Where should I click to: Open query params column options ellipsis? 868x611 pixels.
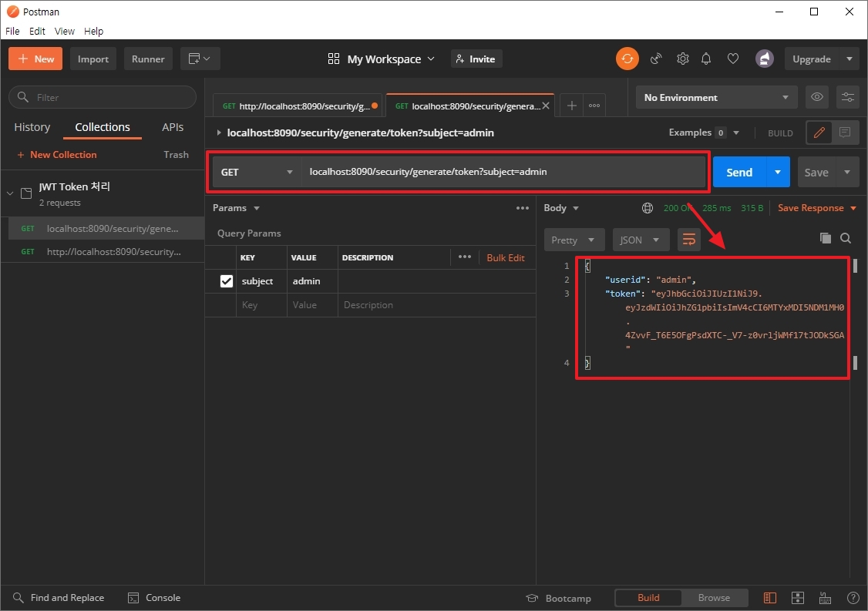[x=465, y=257]
